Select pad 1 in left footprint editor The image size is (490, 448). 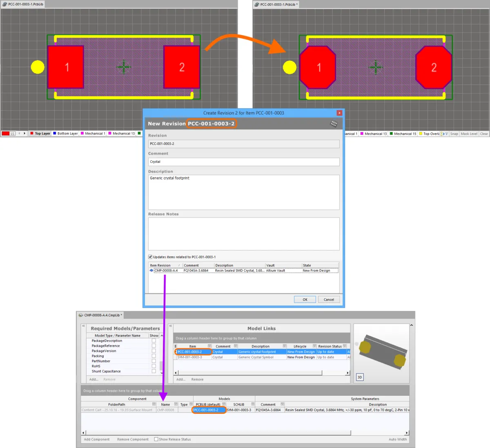[66, 67]
